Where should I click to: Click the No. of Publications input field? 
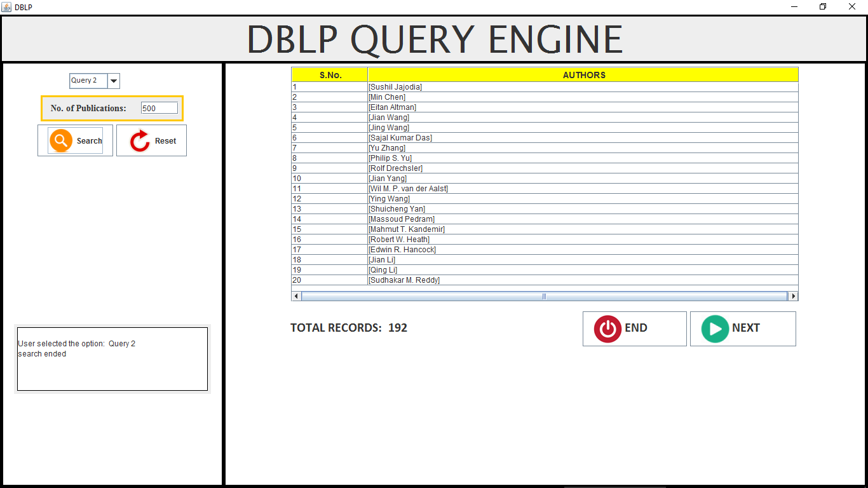pyautogui.click(x=159, y=108)
